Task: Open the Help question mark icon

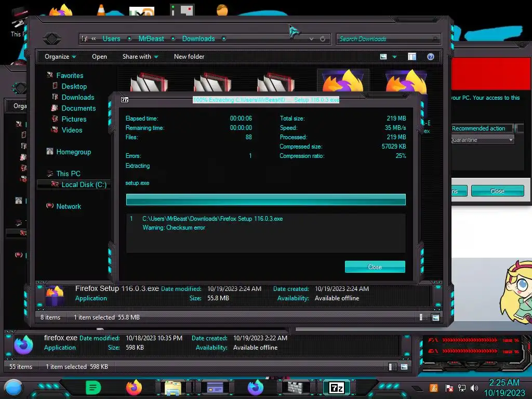Action: pos(431,57)
